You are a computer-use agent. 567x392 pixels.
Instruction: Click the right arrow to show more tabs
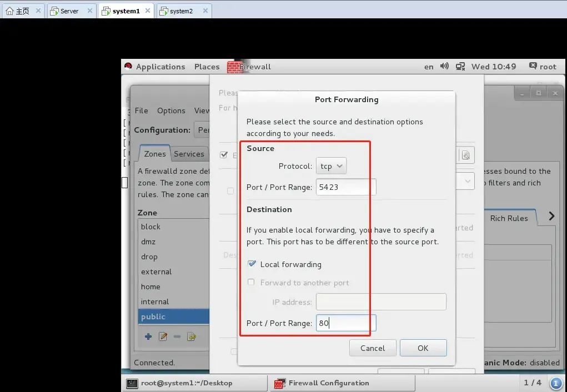tap(551, 216)
